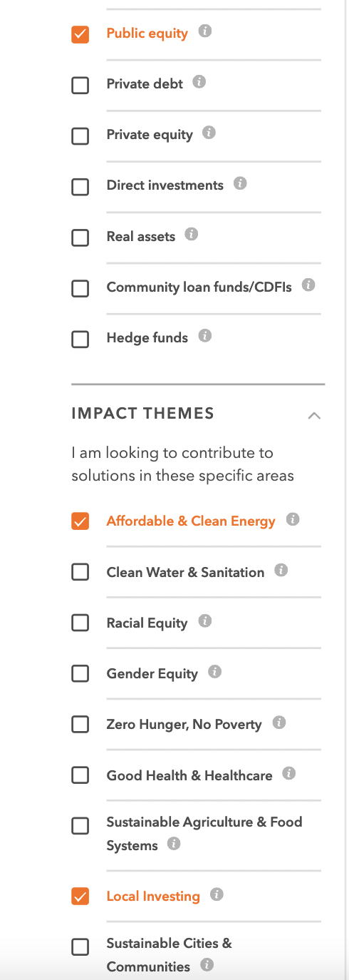Show info for Affordable & Clean Energy
This screenshot has height=980, width=349.
tap(293, 519)
